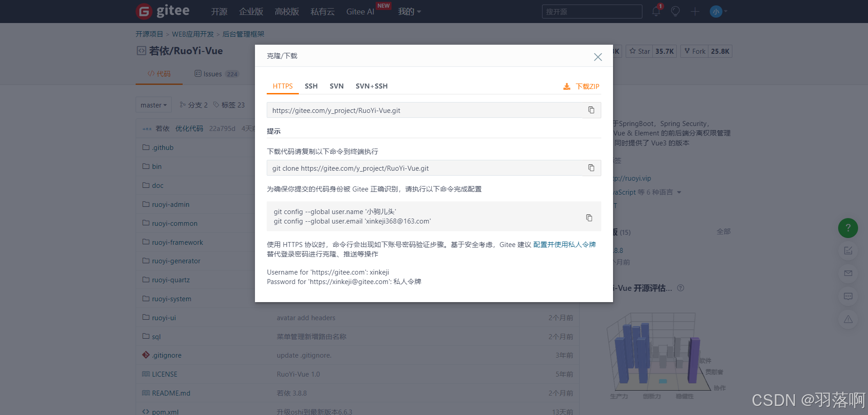
Task: Click the floating mail icon
Action: click(x=848, y=273)
